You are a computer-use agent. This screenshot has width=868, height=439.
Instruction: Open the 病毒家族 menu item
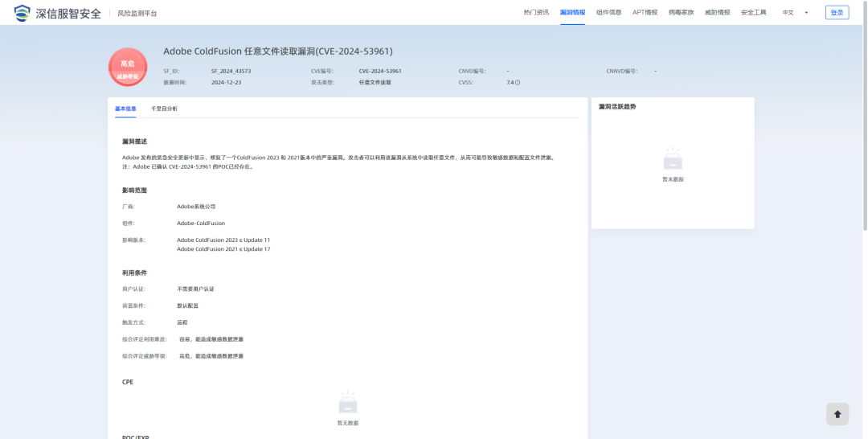[x=681, y=13]
